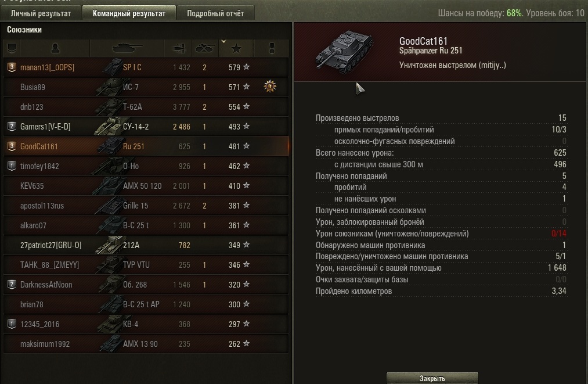Open the Личный результат tab

pos(41,13)
